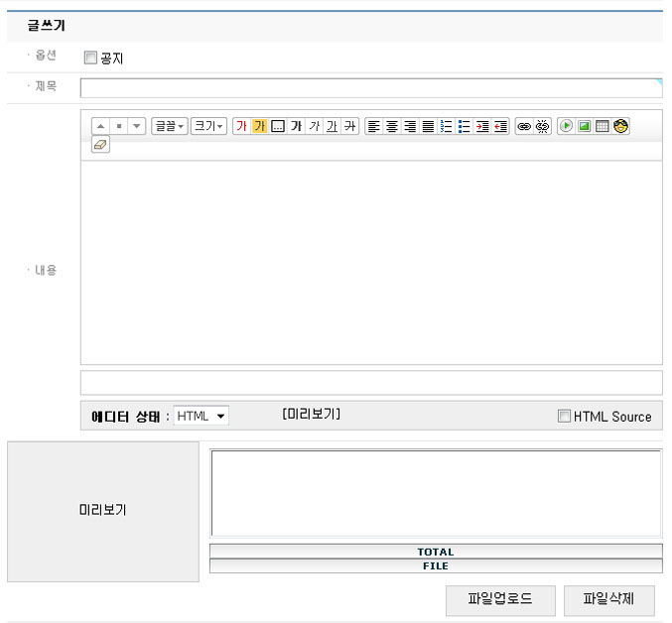Center align the text

[392, 126]
